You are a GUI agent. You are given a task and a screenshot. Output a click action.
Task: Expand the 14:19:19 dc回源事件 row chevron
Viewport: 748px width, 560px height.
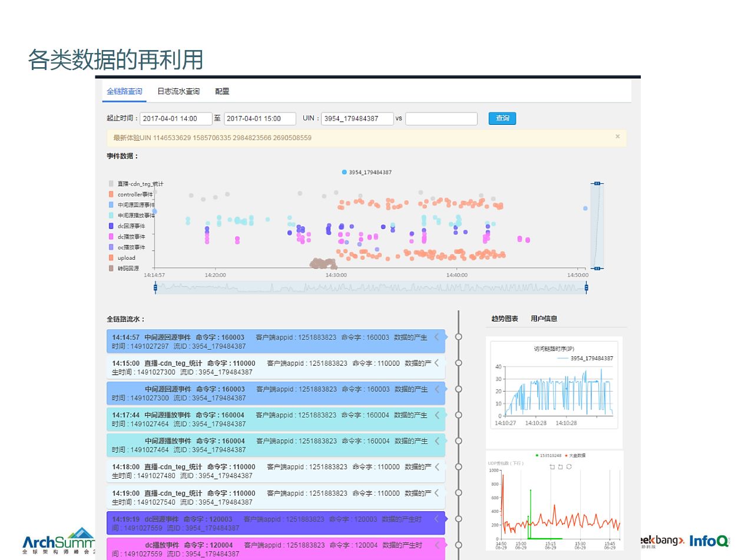[437, 519]
